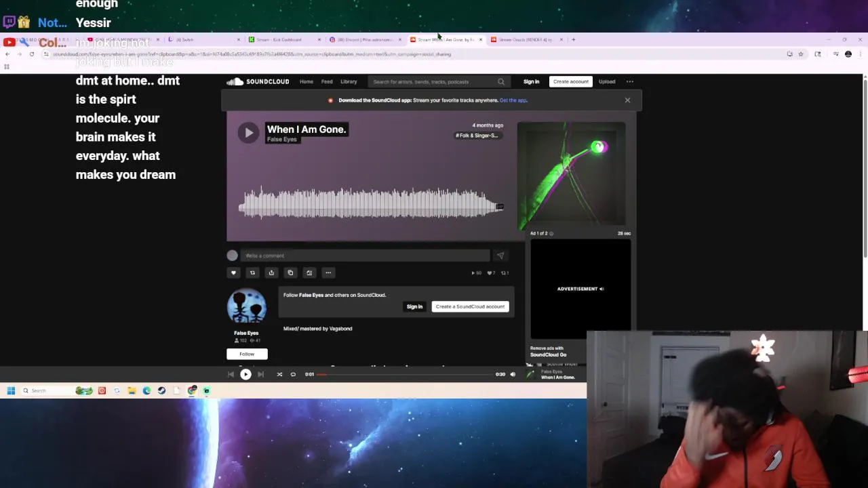Open the Library menu item
Image resolution: width=868 pixels, height=488 pixels.
pyautogui.click(x=349, y=81)
